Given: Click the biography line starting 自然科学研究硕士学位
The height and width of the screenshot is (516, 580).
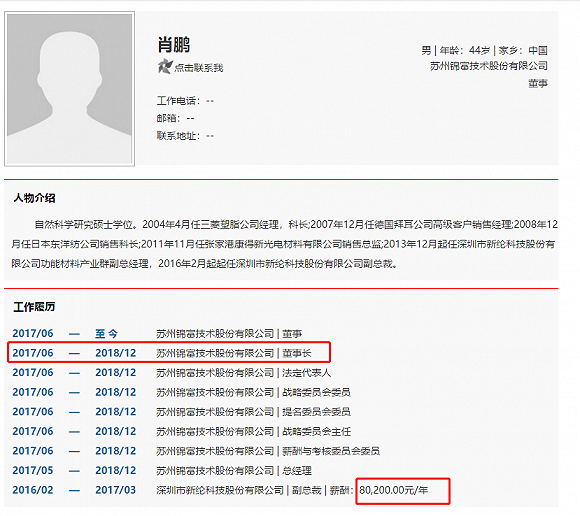Looking at the screenshot, I should [296, 225].
